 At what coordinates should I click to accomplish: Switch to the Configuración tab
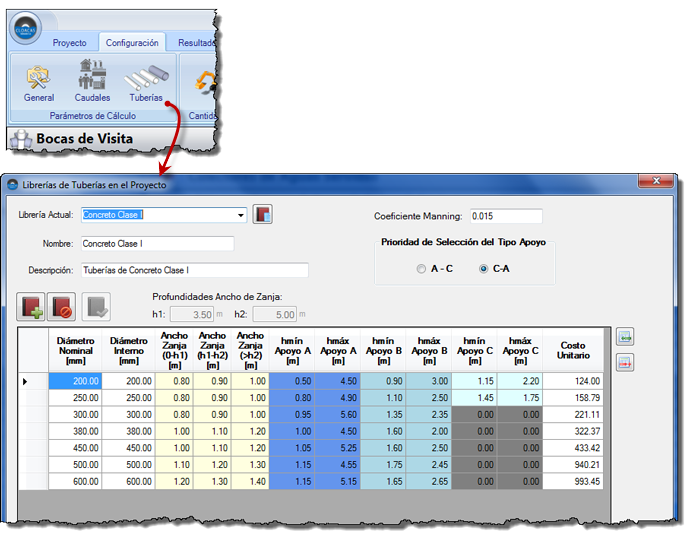tap(132, 43)
